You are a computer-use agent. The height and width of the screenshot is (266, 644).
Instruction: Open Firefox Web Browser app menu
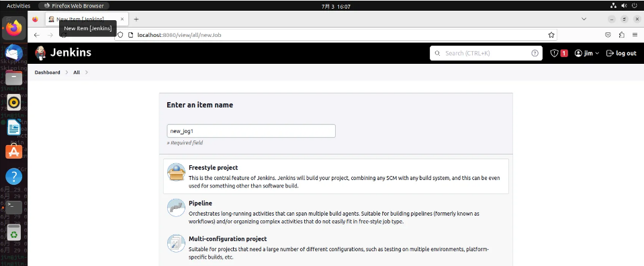(74, 6)
